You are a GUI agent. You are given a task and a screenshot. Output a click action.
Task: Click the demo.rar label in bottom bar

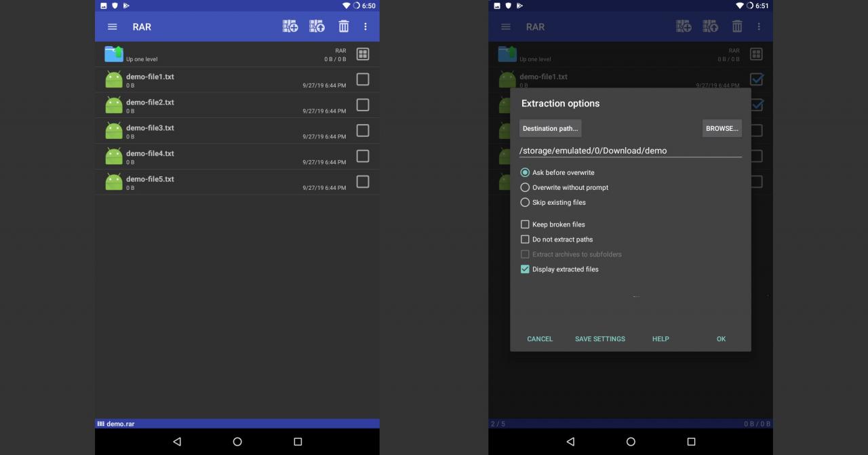click(120, 424)
